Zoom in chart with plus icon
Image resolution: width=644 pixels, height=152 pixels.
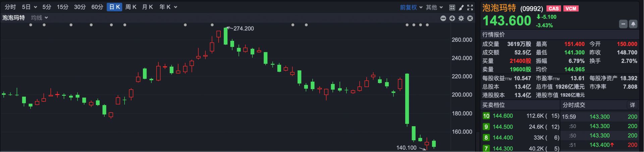(x=452, y=18)
